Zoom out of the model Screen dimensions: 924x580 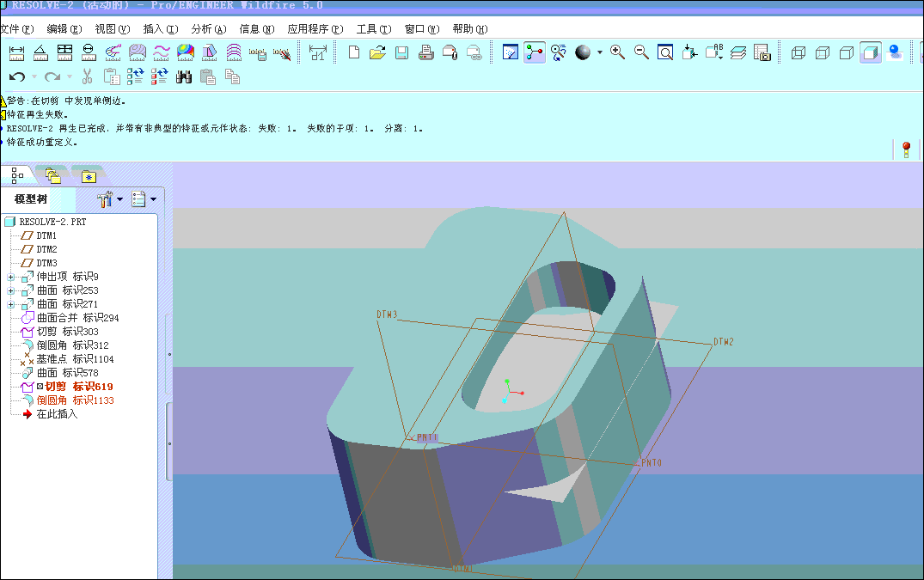click(642, 52)
